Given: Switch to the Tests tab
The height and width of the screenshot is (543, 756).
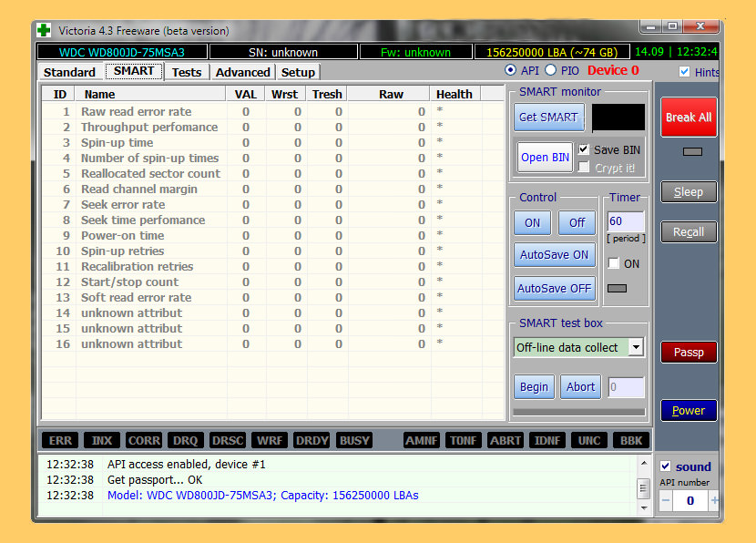Looking at the screenshot, I should tap(187, 72).
